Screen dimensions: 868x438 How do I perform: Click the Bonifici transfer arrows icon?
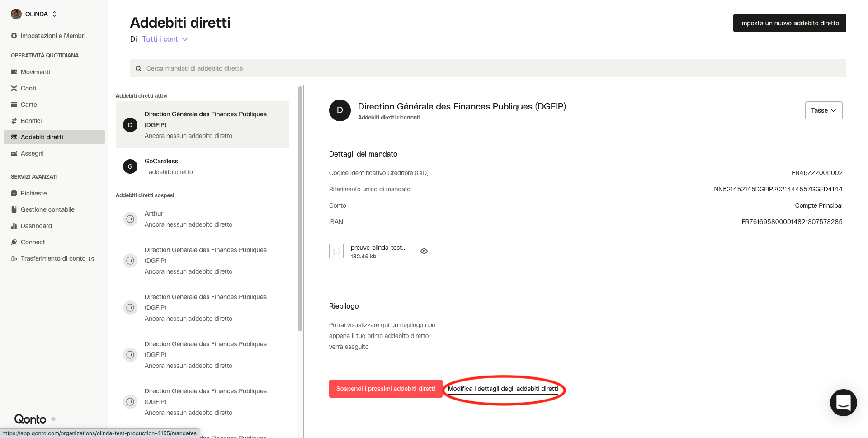(x=14, y=121)
